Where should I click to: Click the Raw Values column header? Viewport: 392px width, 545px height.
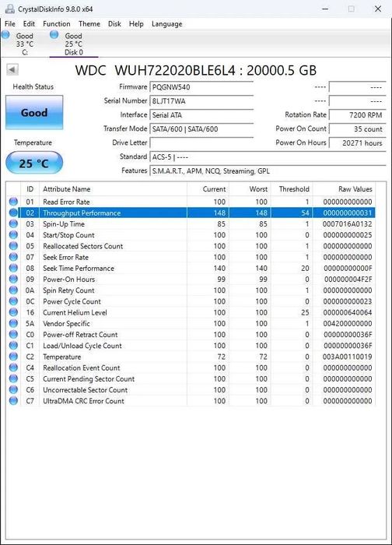(344, 189)
